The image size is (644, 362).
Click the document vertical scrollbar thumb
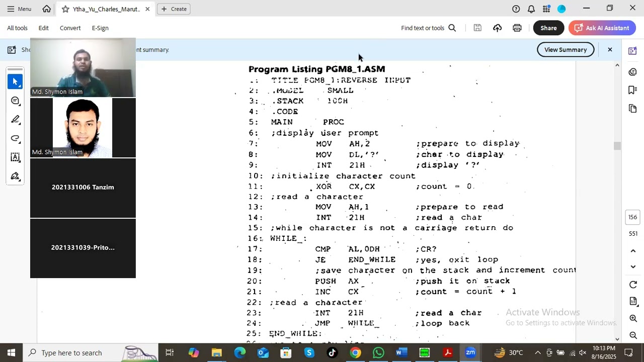coord(617,146)
